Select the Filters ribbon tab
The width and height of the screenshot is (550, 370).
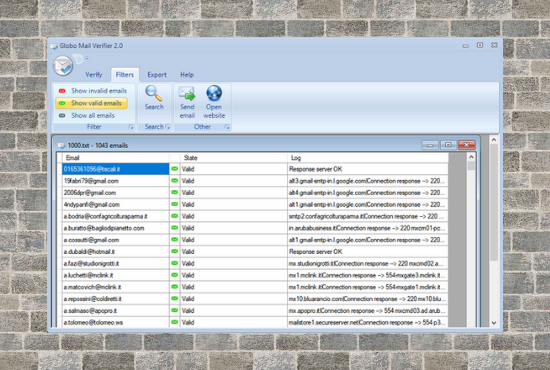pos(125,75)
